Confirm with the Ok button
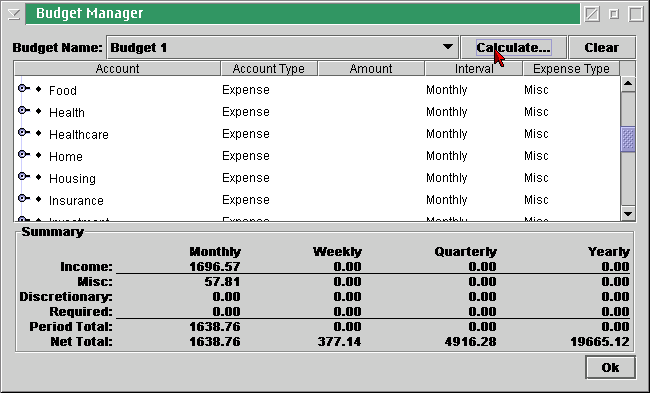Viewport: 650px width, 393px height. tap(610, 367)
